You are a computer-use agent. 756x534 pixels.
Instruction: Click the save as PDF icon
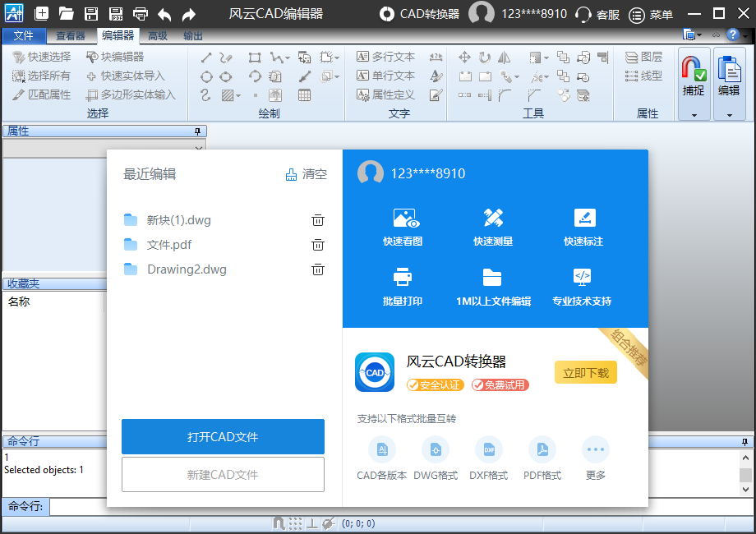point(116,13)
